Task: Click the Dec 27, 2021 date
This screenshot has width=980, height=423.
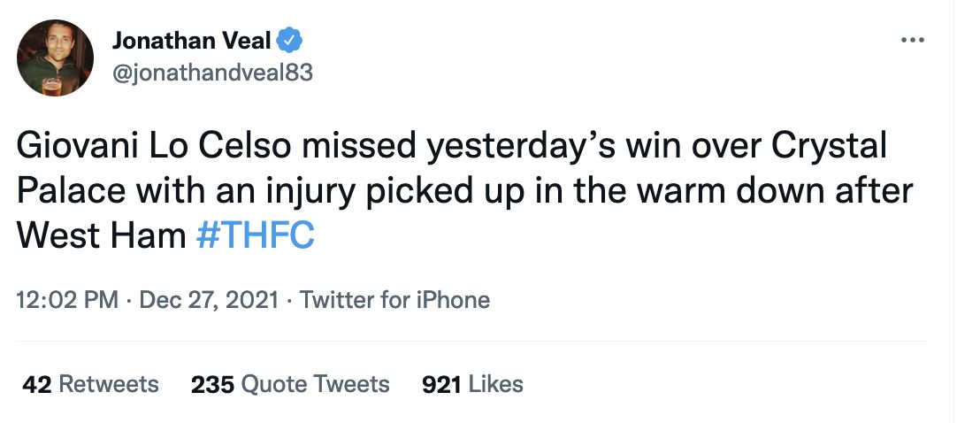Action: tap(209, 300)
